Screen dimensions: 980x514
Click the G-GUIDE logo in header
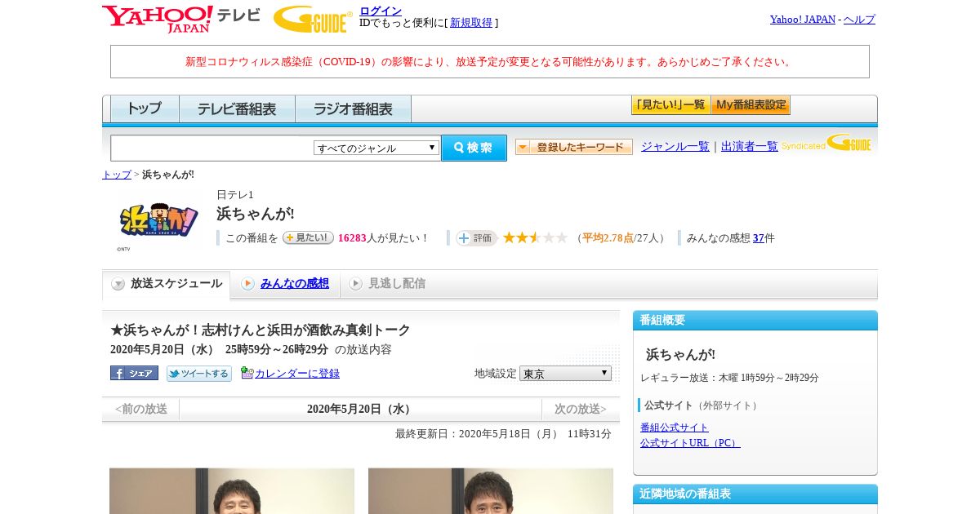(313, 19)
